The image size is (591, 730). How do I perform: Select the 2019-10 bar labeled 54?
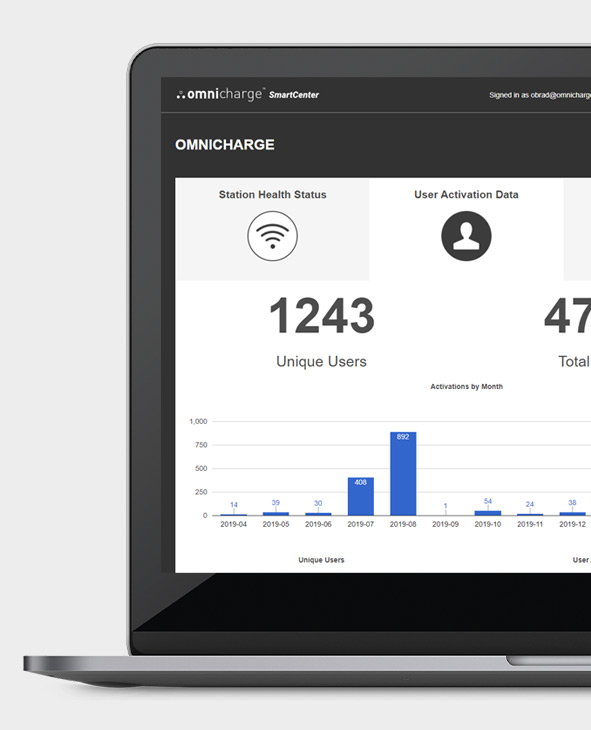click(488, 513)
